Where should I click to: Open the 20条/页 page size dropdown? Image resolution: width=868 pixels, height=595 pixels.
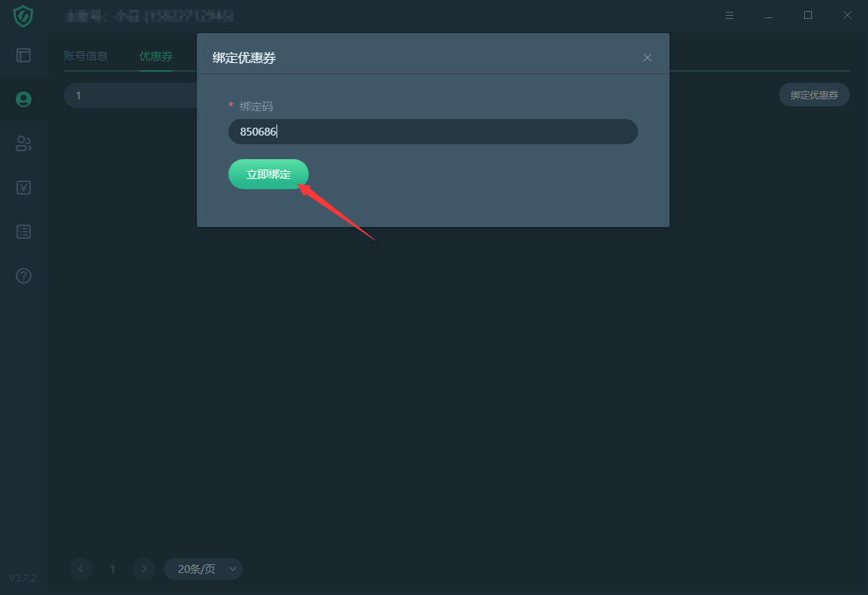tap(203, 569)
